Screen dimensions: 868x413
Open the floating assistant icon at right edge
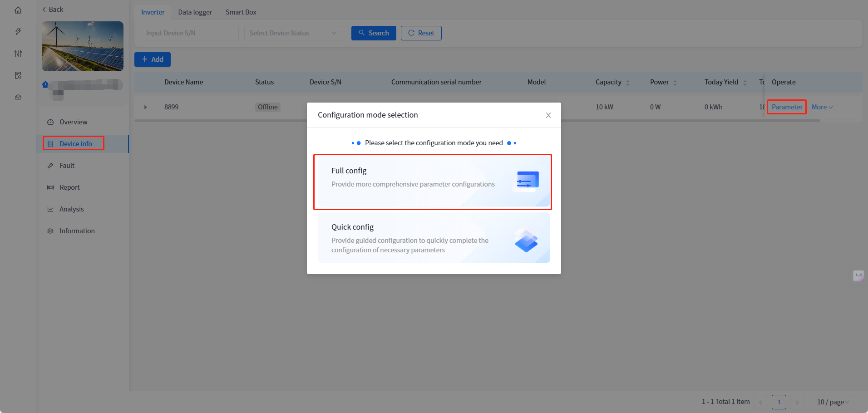point(858,275)
